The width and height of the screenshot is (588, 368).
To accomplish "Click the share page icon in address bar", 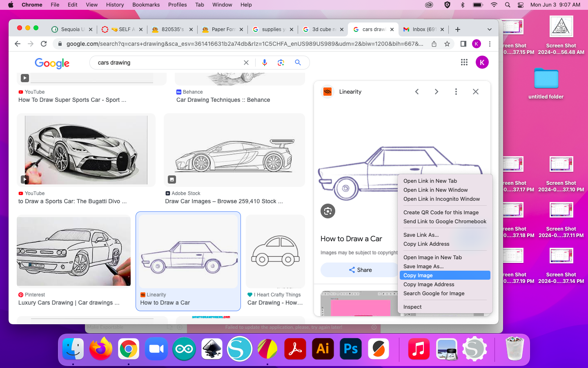I will pos(434,44).
